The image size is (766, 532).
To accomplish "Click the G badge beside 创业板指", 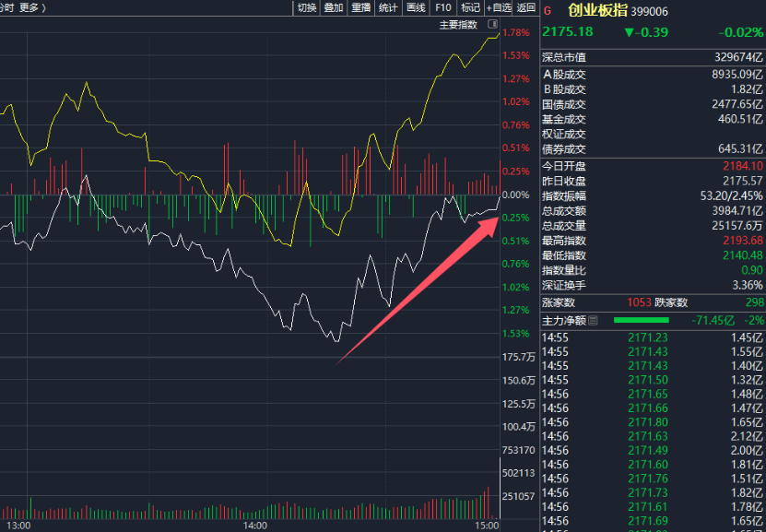I will coord(548,11).
